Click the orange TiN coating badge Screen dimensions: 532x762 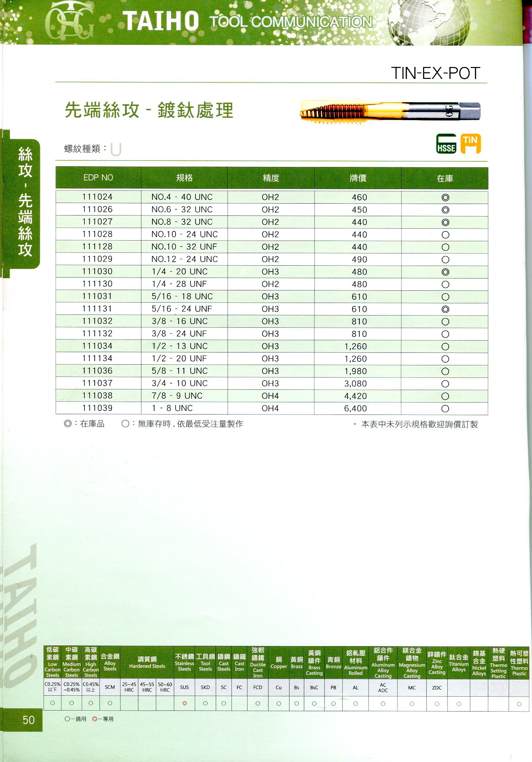pyautogui.click(x=471, y=144)
